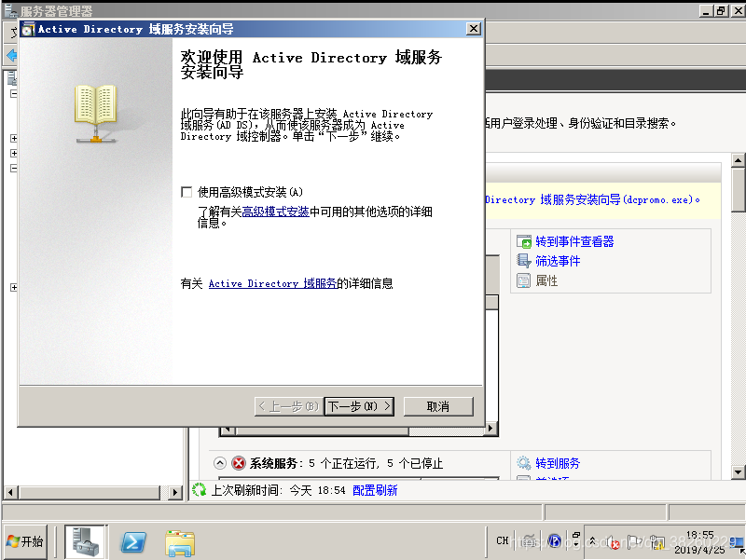Open the 转到事件查看器 link
The height and width of the screenshot is (560, 746).
[x=574, y=241]
